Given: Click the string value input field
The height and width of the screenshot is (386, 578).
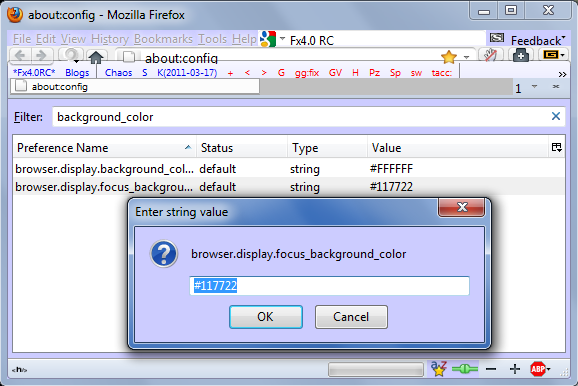Looking at the screenshot, I should [x=329, y=286].
